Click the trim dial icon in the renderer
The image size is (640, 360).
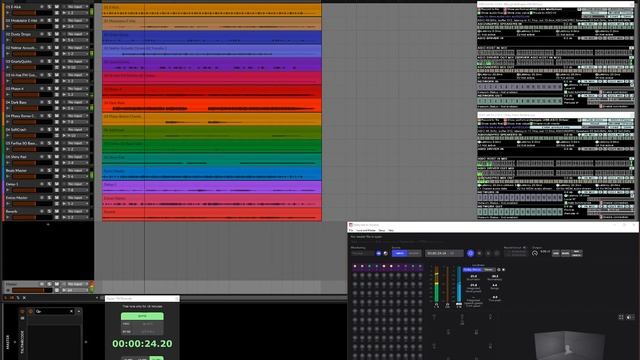point(535,253)
